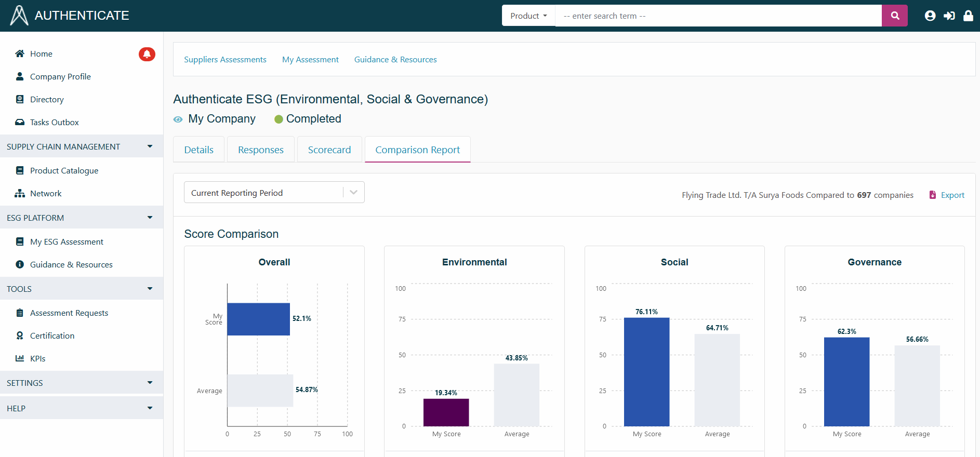
Task: Click the purple Environmental My Score bar
Action: [x=446, y=412]
